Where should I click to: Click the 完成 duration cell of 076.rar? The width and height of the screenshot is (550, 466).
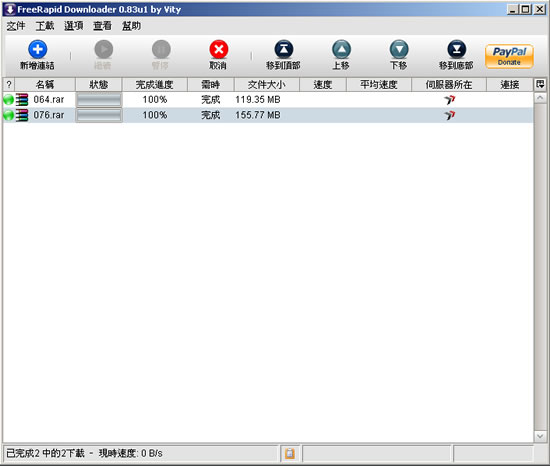tap(211, 115)
